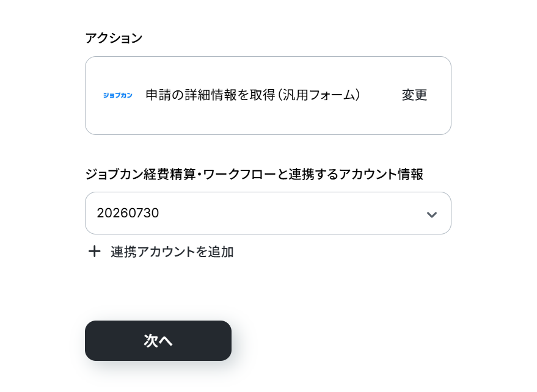Click the action card containing ジョブカン
The width and height of the screenshot is (537, 392).
coord(268,95)
